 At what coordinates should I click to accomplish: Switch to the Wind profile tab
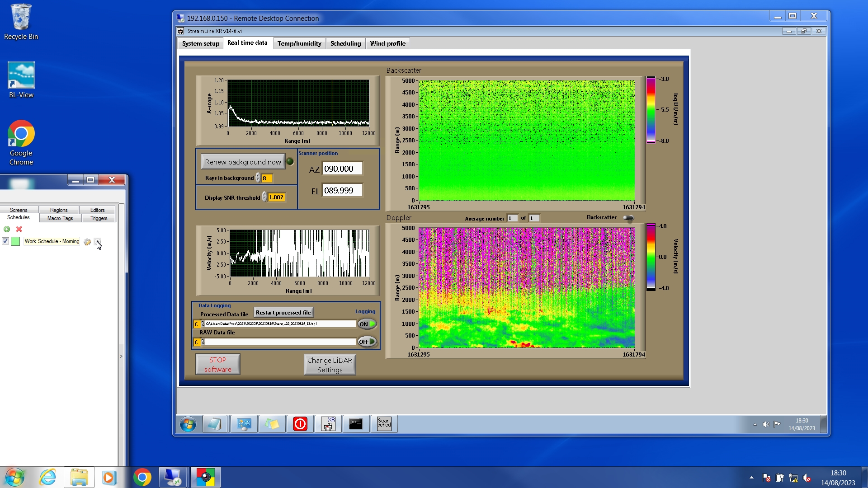pos(387,43)
